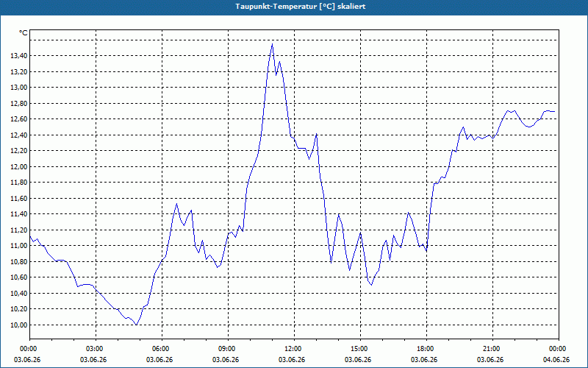This screenshot has height=368, width=588.
Task: Click the 03:00 time label
Action: coord(96,349)
